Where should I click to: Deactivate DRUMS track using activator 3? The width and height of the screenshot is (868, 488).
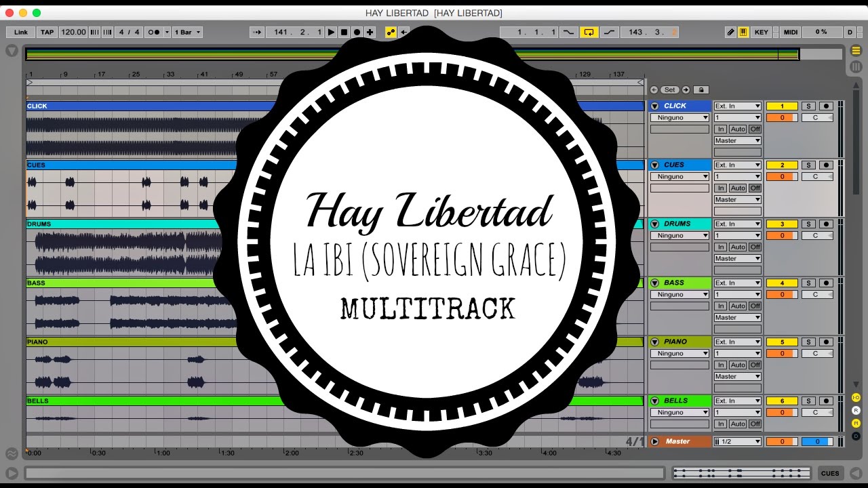[x=781, y=224]
